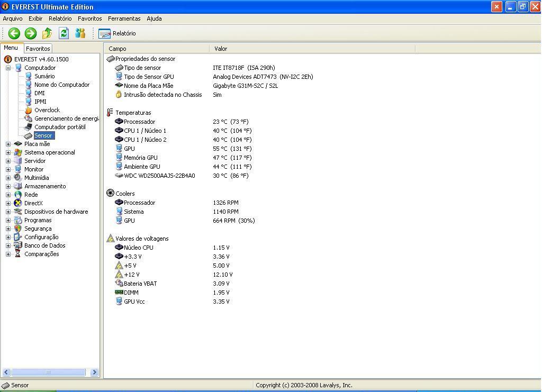
Task: Expand the Comparações node
Action: tap(8, 254)
